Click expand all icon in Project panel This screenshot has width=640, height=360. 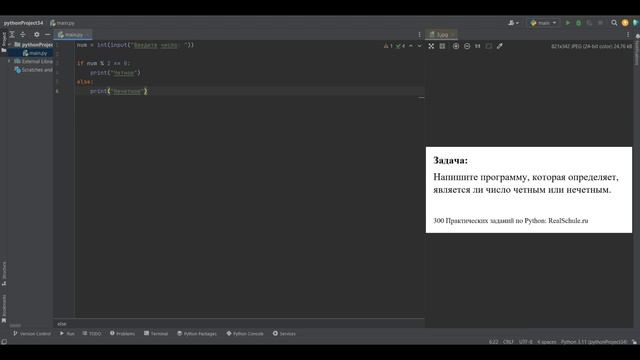click(x=12, y=35)
